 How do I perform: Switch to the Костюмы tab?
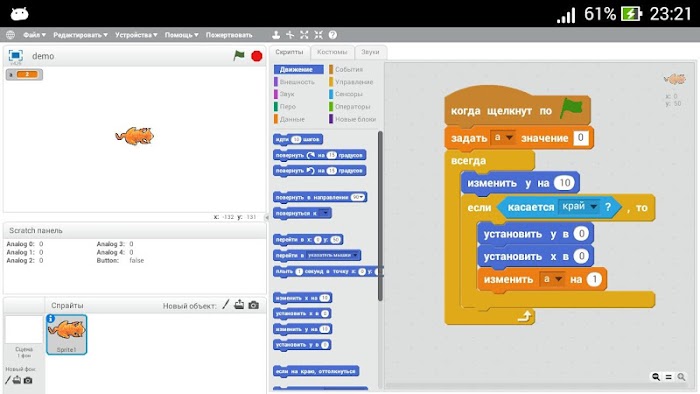point(332,52)
